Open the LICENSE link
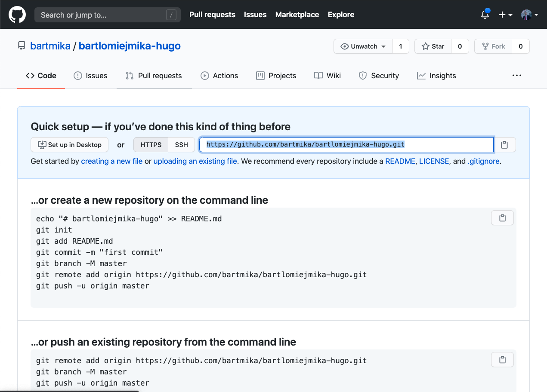 point(434,162)
